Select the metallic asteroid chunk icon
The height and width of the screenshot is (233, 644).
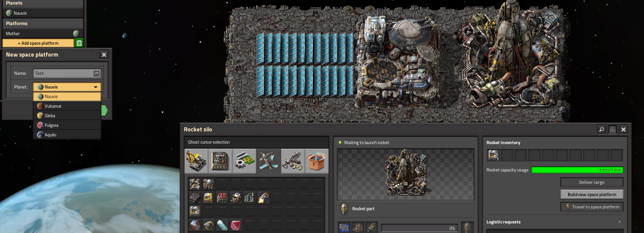coord(195,225)
